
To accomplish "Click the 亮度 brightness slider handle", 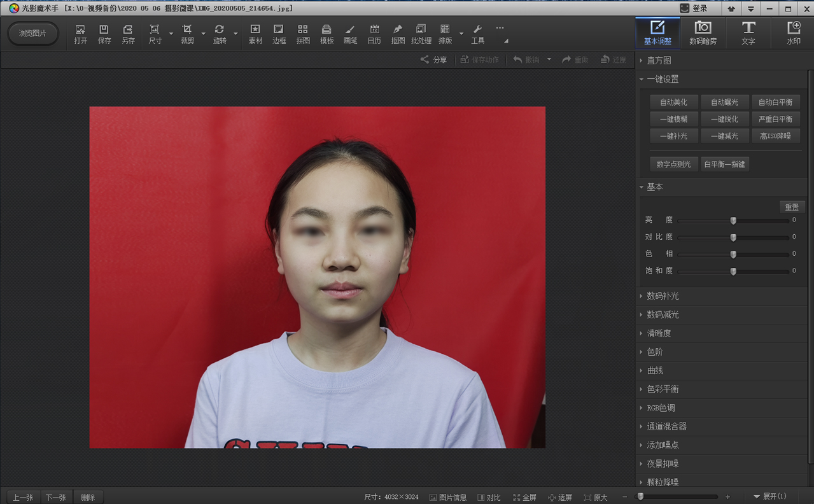I will 733,220.
